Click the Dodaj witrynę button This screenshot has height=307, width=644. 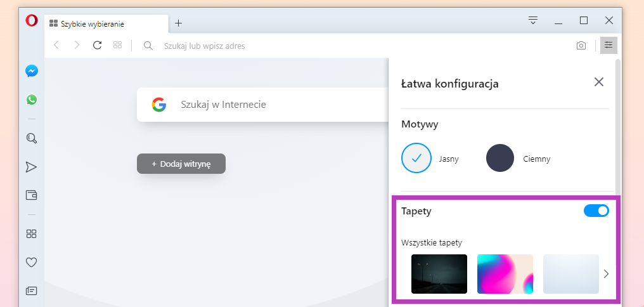181,164
